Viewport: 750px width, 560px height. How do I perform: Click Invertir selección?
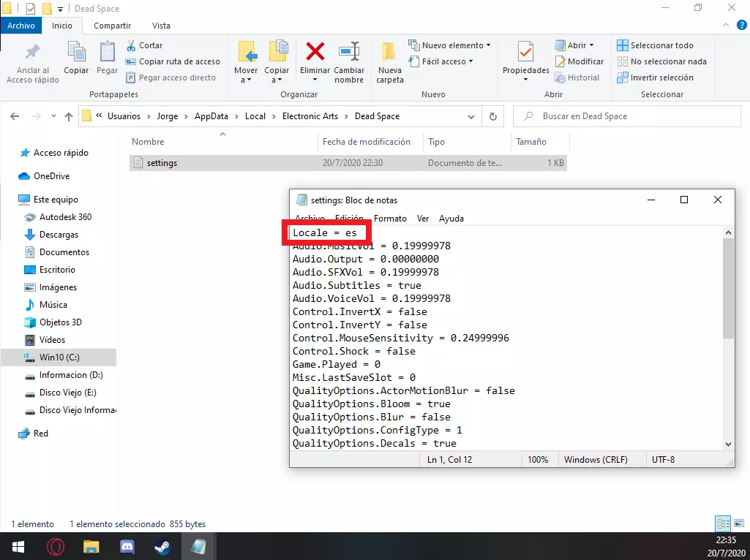click(656, 77)
